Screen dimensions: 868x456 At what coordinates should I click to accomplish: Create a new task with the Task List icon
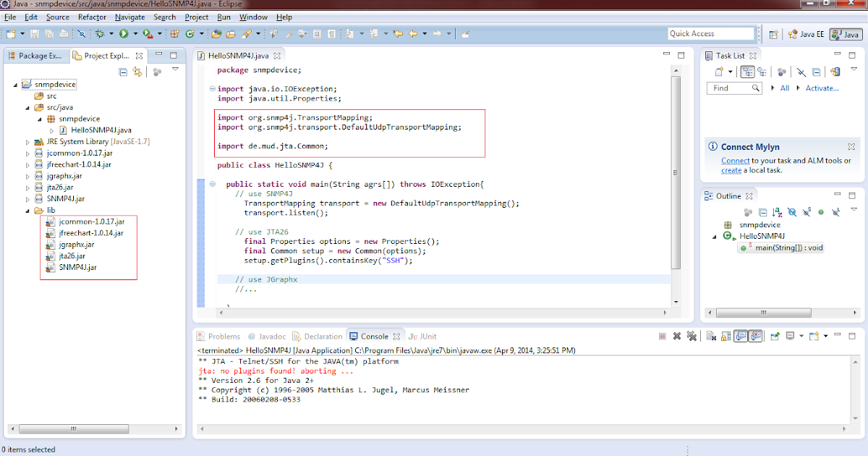coord(718,71)
